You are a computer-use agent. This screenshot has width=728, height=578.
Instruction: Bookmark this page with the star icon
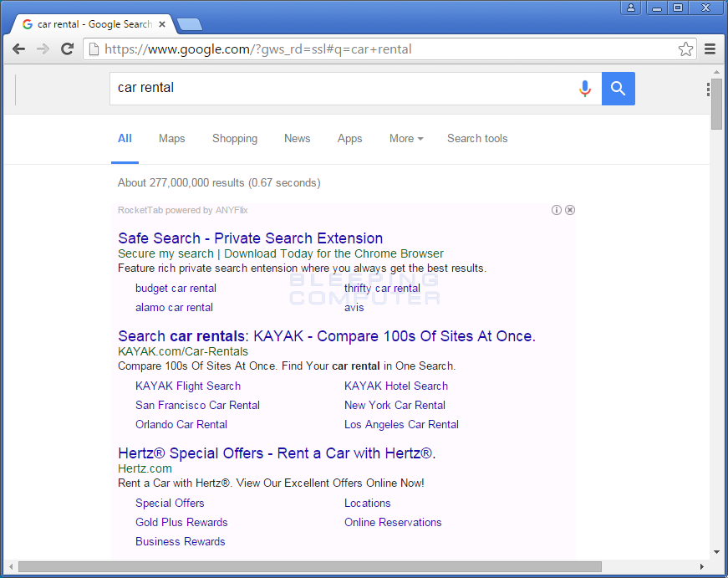[685, 49]
